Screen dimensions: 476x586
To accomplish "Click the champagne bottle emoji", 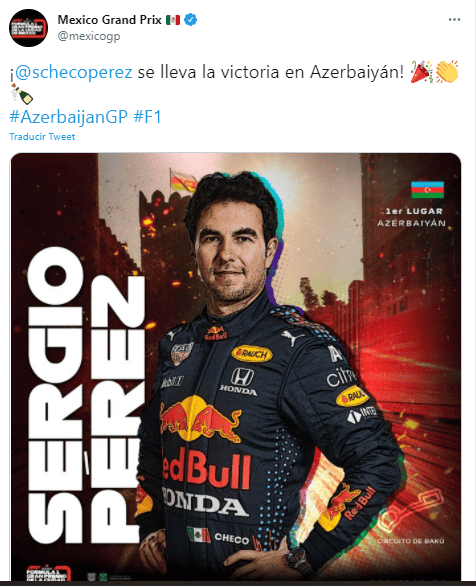I will (22, 94).
